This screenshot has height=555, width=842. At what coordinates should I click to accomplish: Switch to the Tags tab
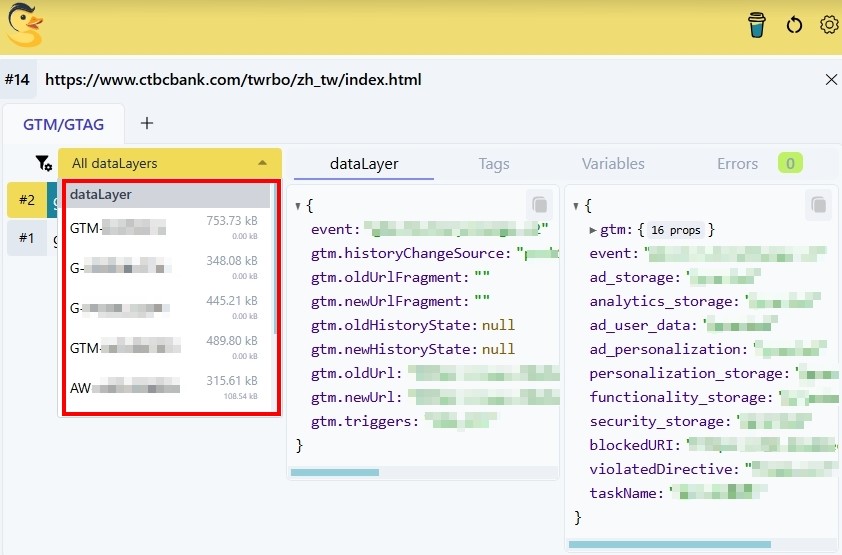click(493, 164)
